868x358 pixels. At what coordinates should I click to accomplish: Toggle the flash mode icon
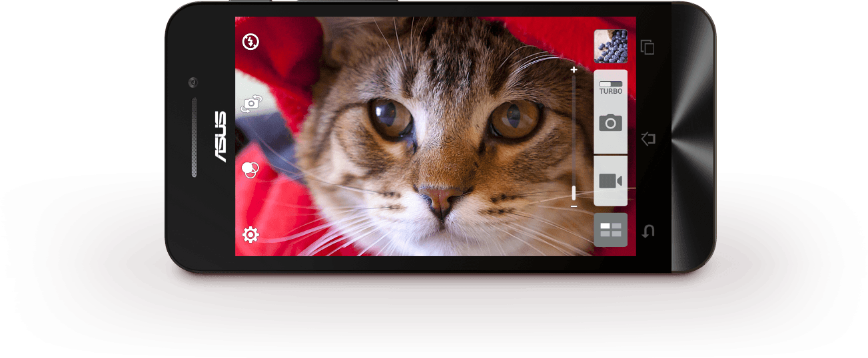[250, 42]
